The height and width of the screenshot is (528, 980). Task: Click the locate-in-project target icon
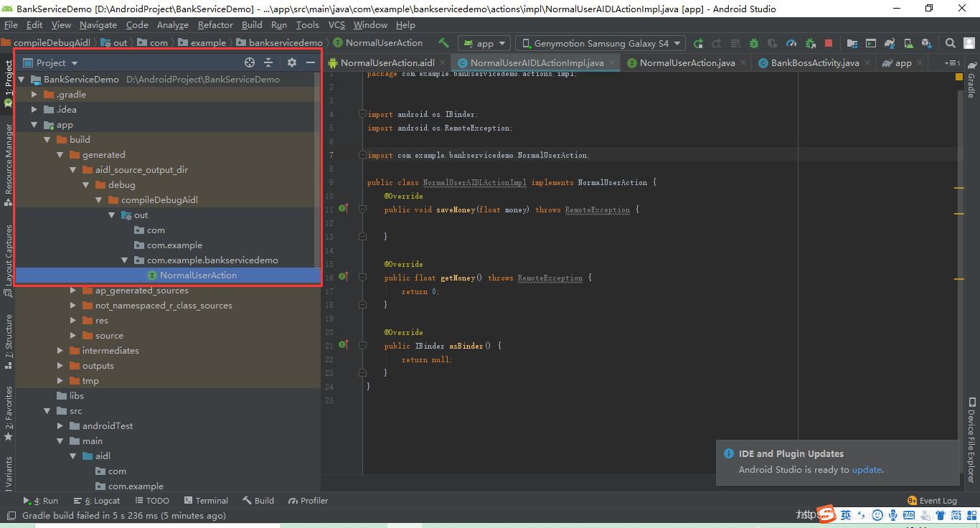pyautogui.click(x=250, y=62)
